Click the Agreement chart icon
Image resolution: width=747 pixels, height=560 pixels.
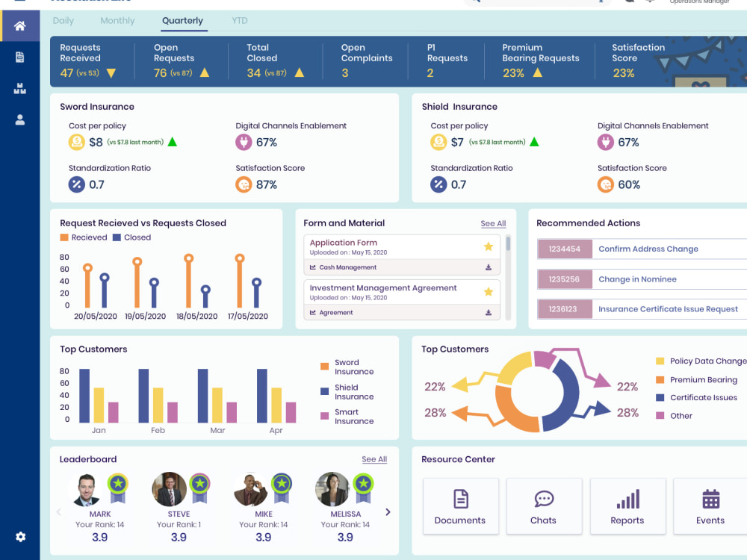312,312
